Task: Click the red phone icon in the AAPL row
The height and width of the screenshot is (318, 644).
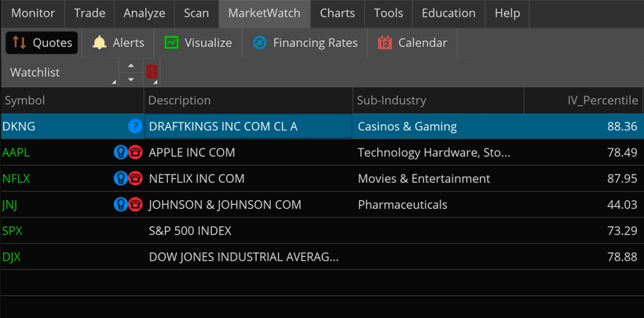Action: (135, 153)
